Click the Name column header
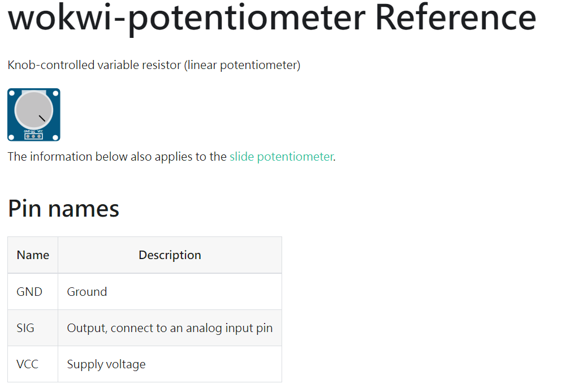This screenshot has height=392, width=562. click(33, 255)
